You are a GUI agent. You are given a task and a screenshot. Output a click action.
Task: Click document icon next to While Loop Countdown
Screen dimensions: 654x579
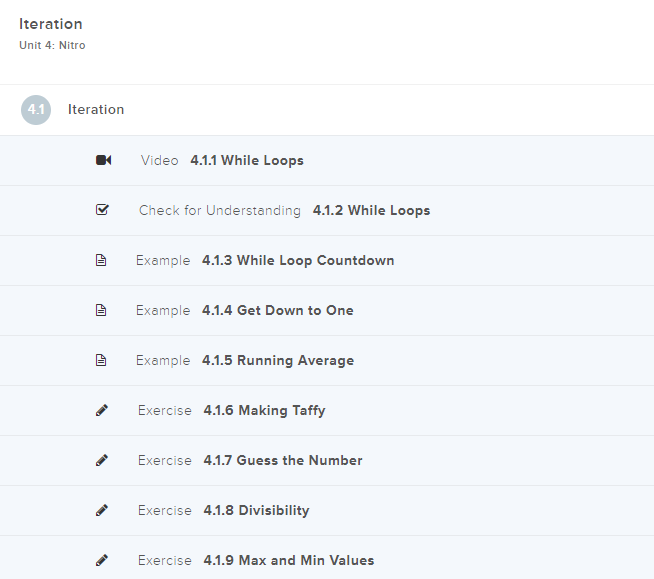pyautogui.click(x=101, y=260)
